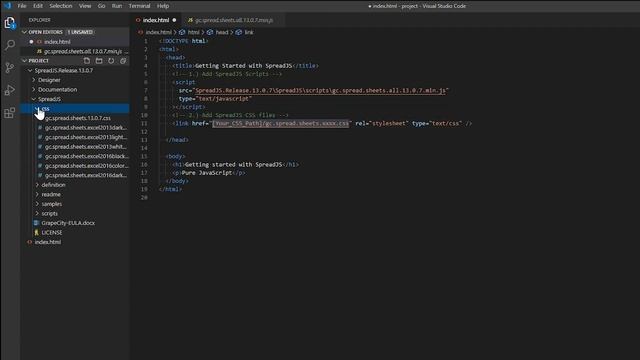Open the Search view in activity bar
This screenshot has width=640, height=360.
click(x=10, y=45)
